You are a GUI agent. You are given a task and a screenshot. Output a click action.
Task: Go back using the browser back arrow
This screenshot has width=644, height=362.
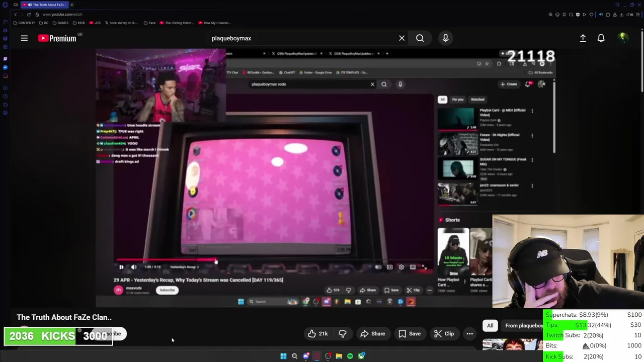coord(15,15)
